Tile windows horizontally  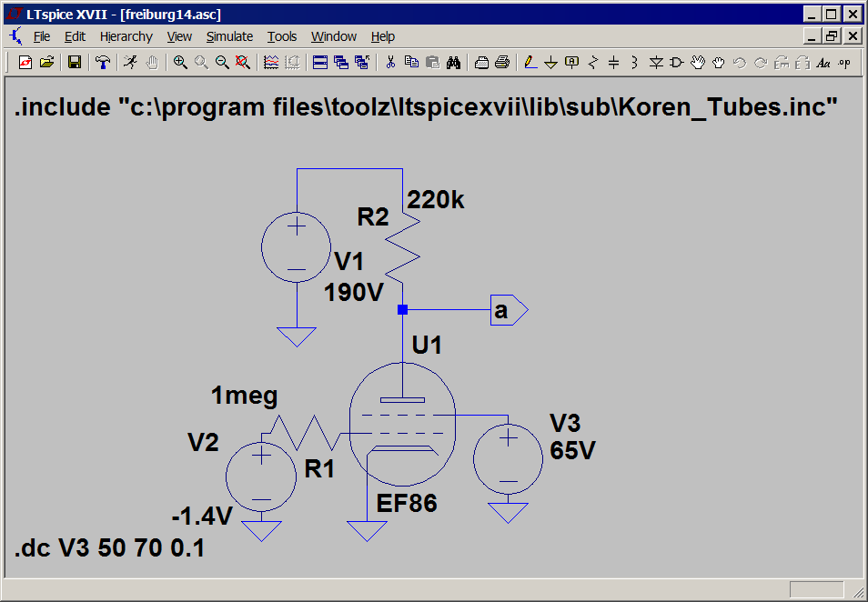[320, 63]
